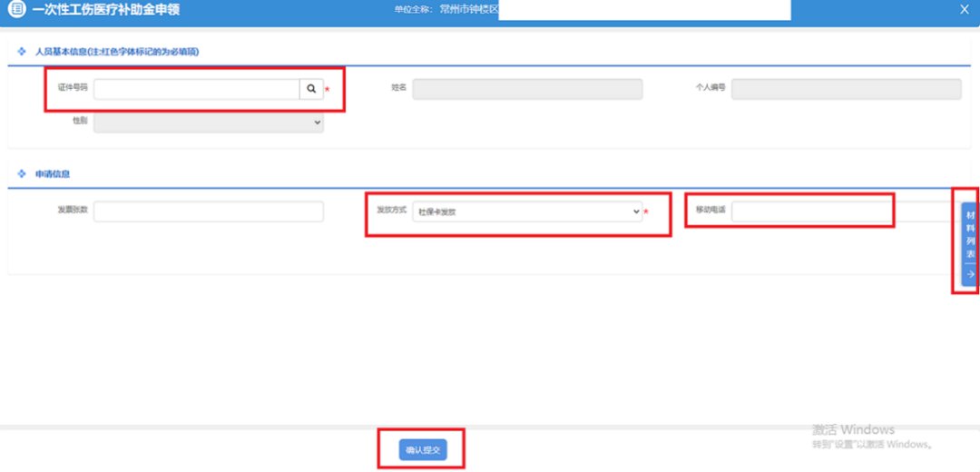This screenshot has width=980, height=472.
Task: Click the list icon in the title bar
Action: click(x=15, y=9)
